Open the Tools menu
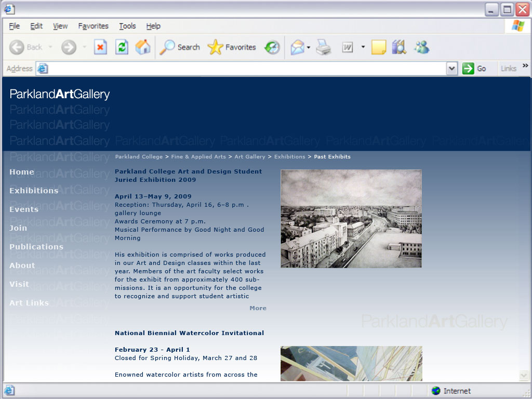The height and width of the screenshot is (399, 532). tap(127, 26)
